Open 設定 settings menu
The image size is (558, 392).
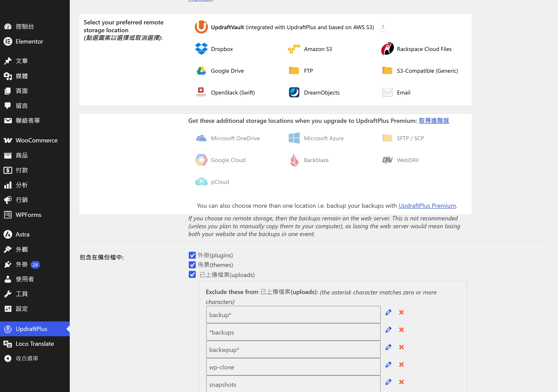35,309
